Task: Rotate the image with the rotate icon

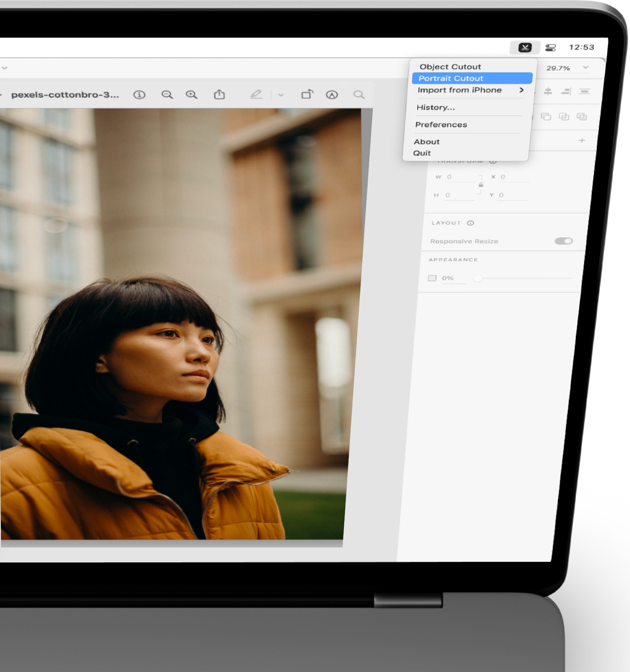Action: 307,94
